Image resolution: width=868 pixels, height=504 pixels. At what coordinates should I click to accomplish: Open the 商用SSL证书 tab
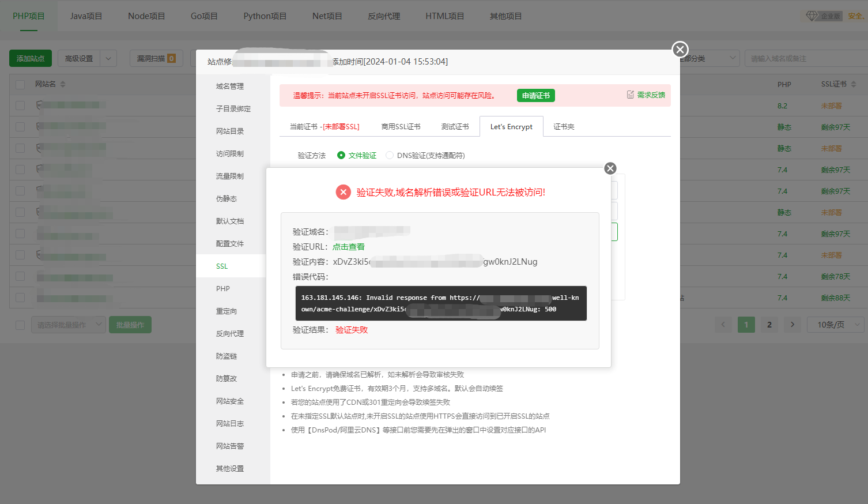pos(401,126)
